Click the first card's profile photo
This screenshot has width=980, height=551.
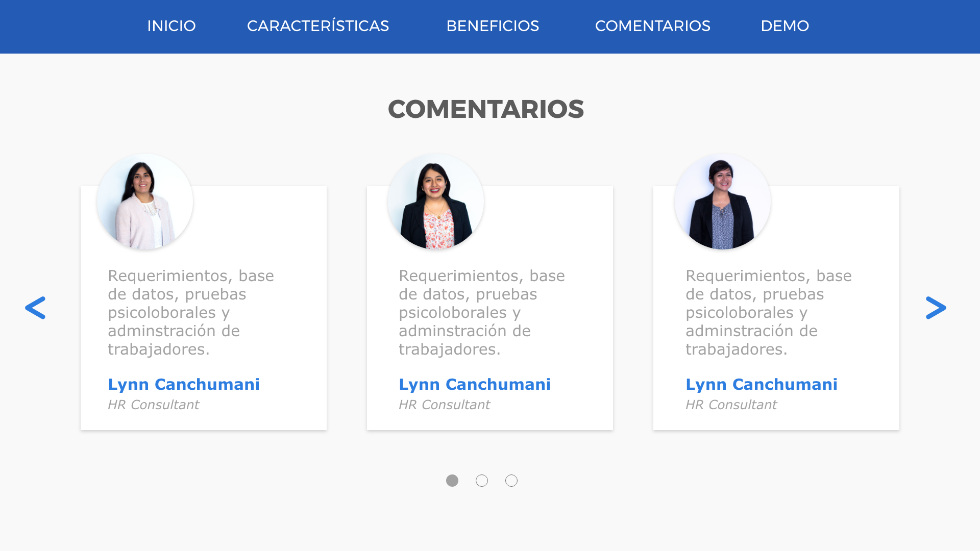(145, 202)
